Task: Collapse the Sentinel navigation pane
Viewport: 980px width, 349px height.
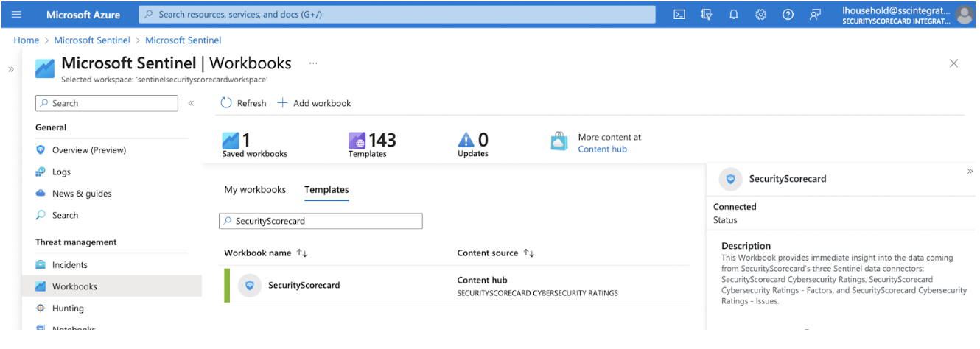Action: tap(191, 104)
